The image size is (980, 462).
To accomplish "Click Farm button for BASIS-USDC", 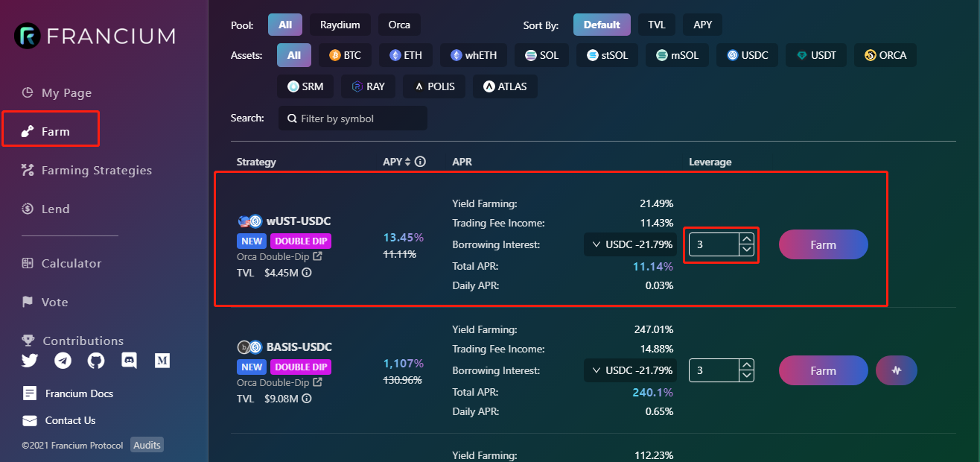I will tap(824, 370).
